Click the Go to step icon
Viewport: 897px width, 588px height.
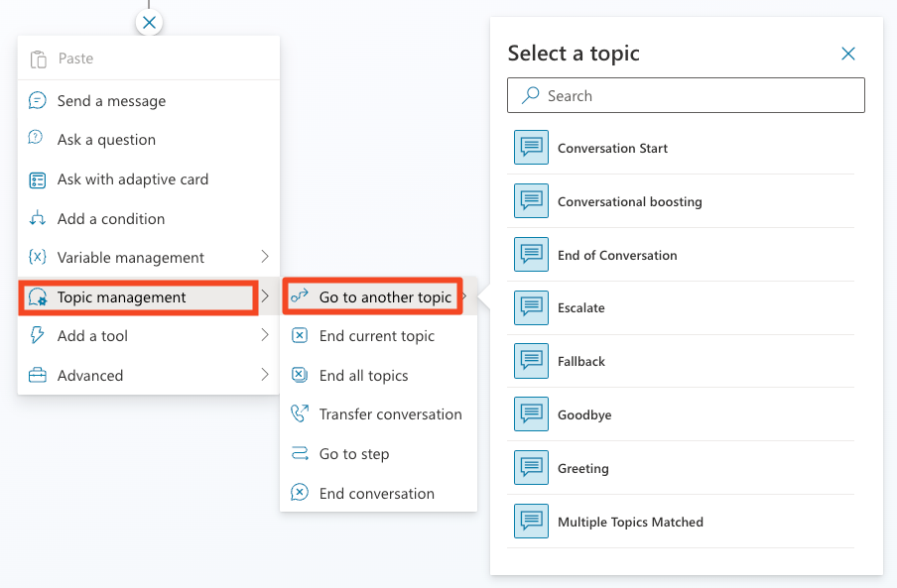(300, 454)
